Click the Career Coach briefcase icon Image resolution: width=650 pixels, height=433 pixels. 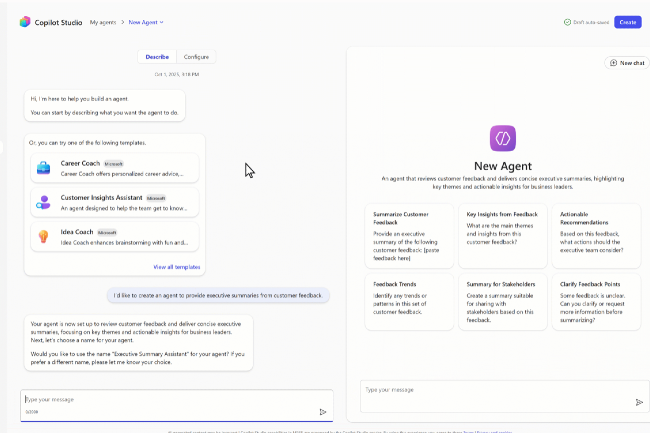click(44, 168)
